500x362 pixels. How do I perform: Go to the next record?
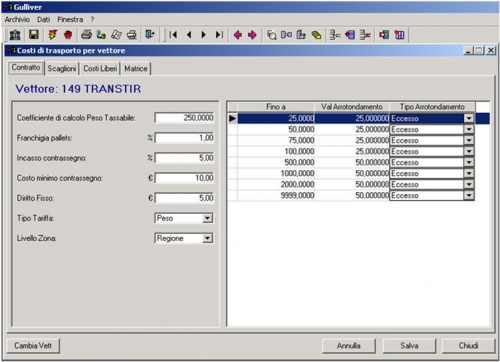204,35
